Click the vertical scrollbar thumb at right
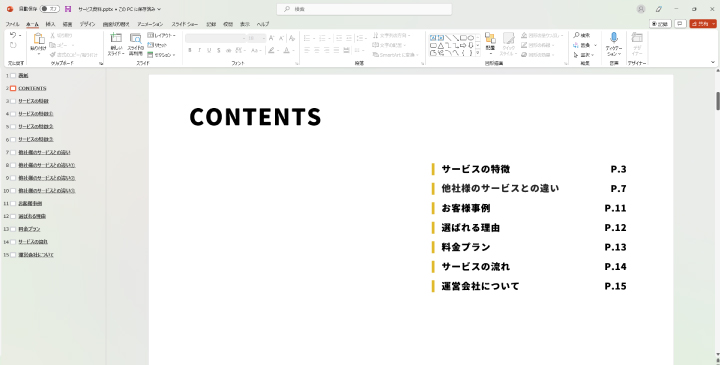This screenshot has height=365, width=720. (717, 101)
